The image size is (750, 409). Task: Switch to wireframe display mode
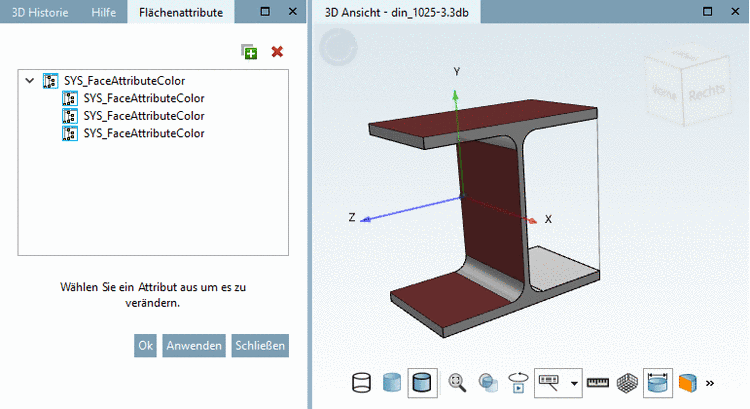click(362, 383)
